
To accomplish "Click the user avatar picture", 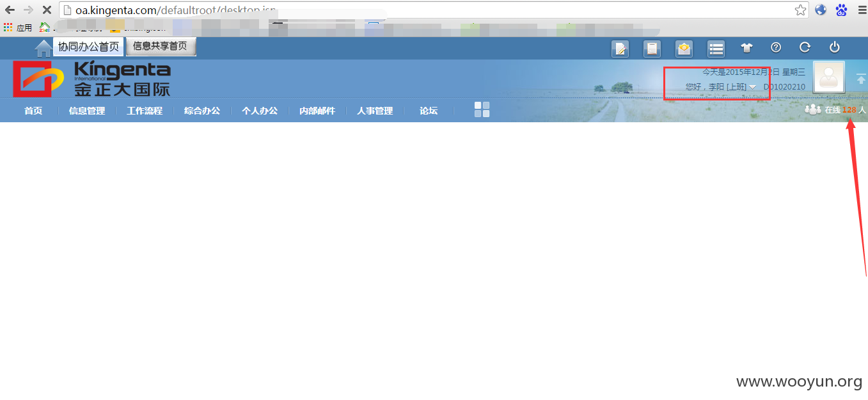I will 828,77.
